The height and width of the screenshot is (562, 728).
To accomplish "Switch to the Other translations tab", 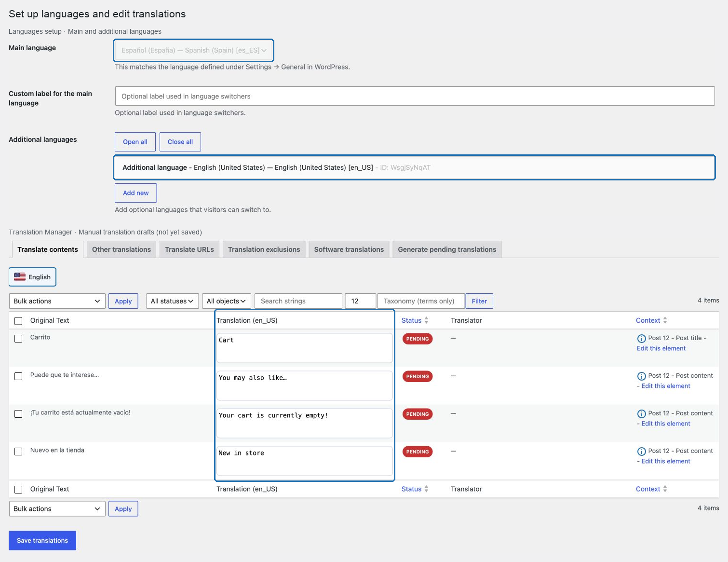I will [x=121, y=249].
